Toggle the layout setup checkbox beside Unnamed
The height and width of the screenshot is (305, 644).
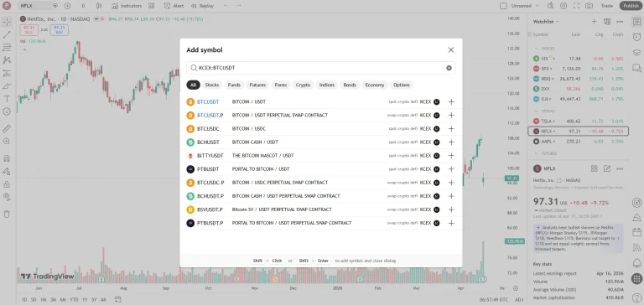(x=503, y=6)
